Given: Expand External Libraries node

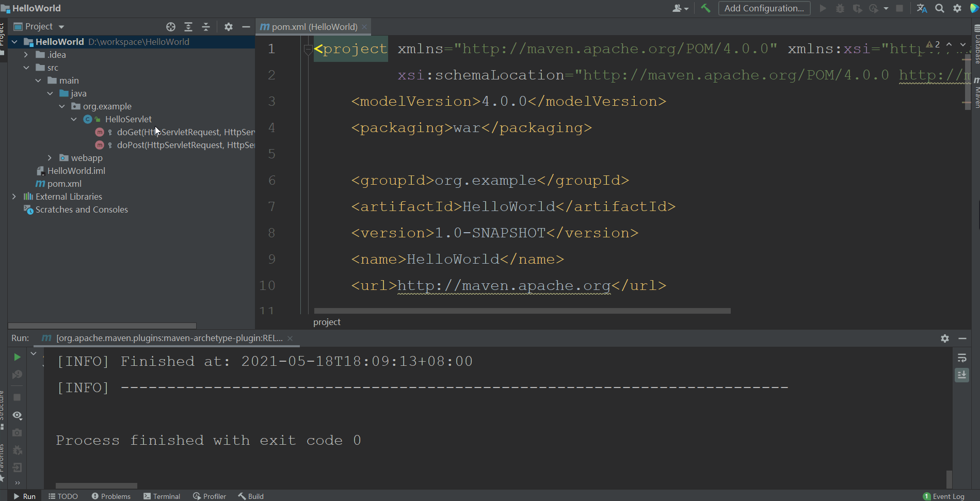Looking at the screenshot, I should tap(14, 197).
